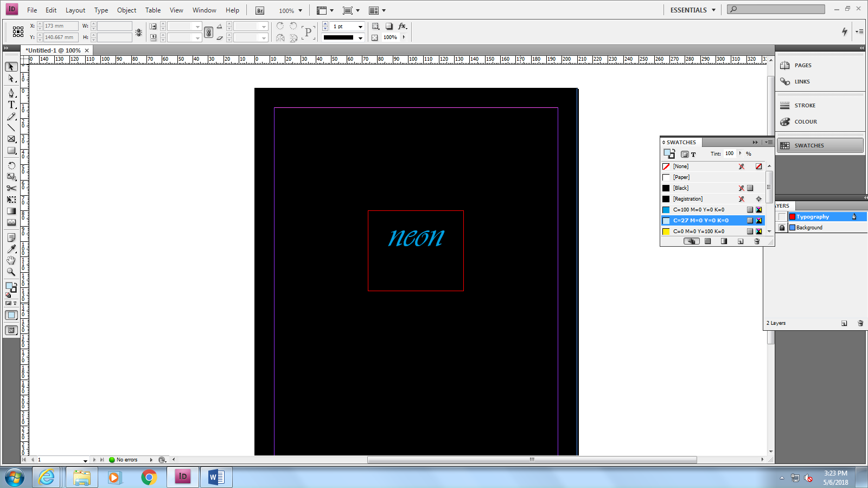Image resolution: width=868 pixels, height=488 pixels.
Task: Activate the Selection tool
Action: click(x=11, y=67)
